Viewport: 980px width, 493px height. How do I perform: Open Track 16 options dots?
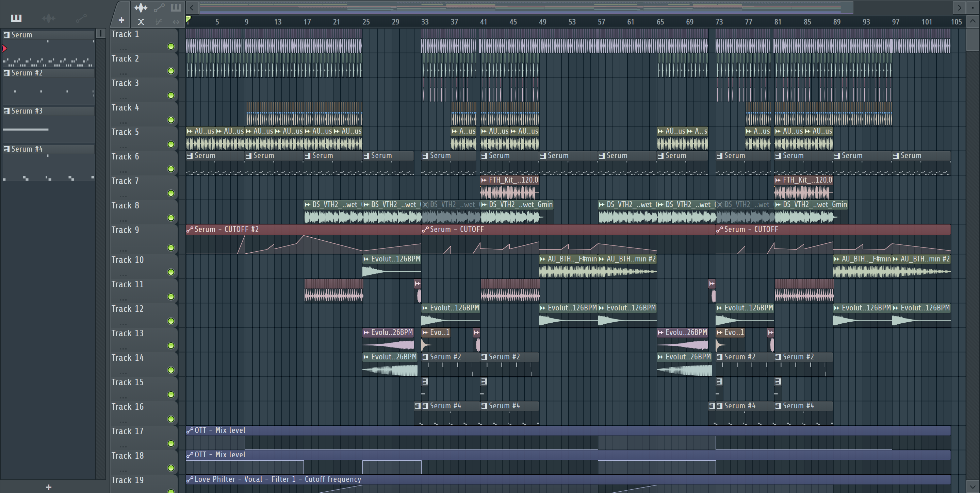[123, 422]
